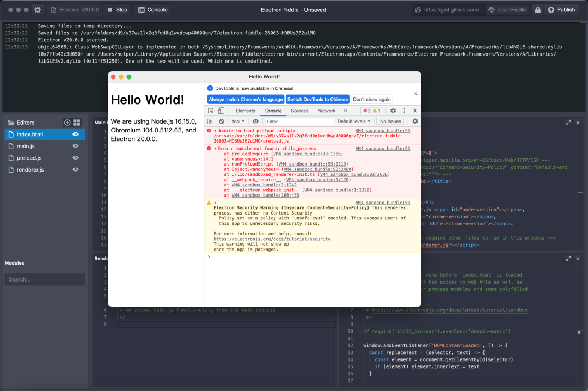Image resolution: width=588 pixels, height=391 pixels.
Task: Open preloadRequire VM4 sandbox_bundle:93:1386 link
Action: pyautogui.click(x=307, y=154)
